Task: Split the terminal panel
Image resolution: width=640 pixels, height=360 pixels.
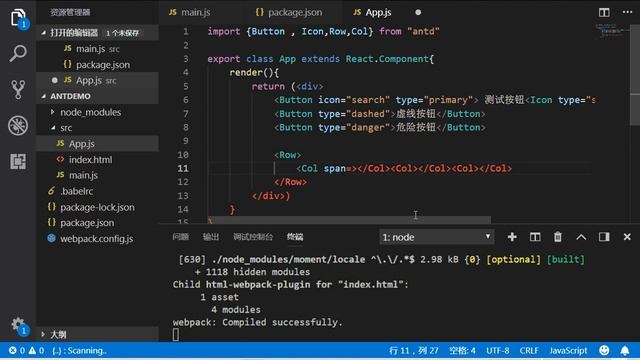Action: 535,237
